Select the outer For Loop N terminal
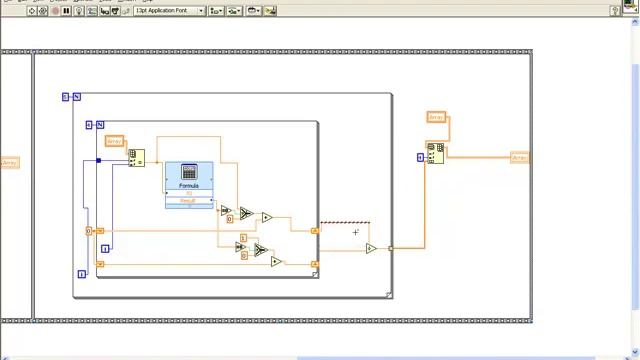 [77, 97]
